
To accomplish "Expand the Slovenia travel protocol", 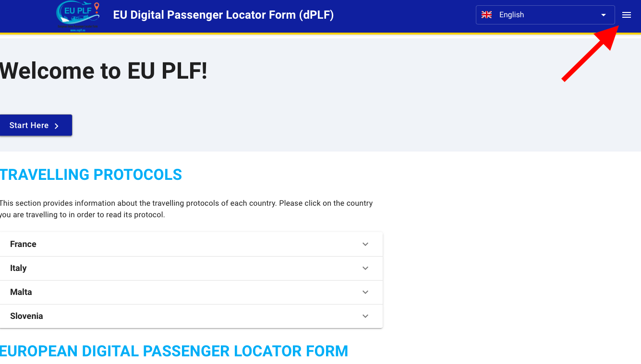I will click(x=192, y=316).
